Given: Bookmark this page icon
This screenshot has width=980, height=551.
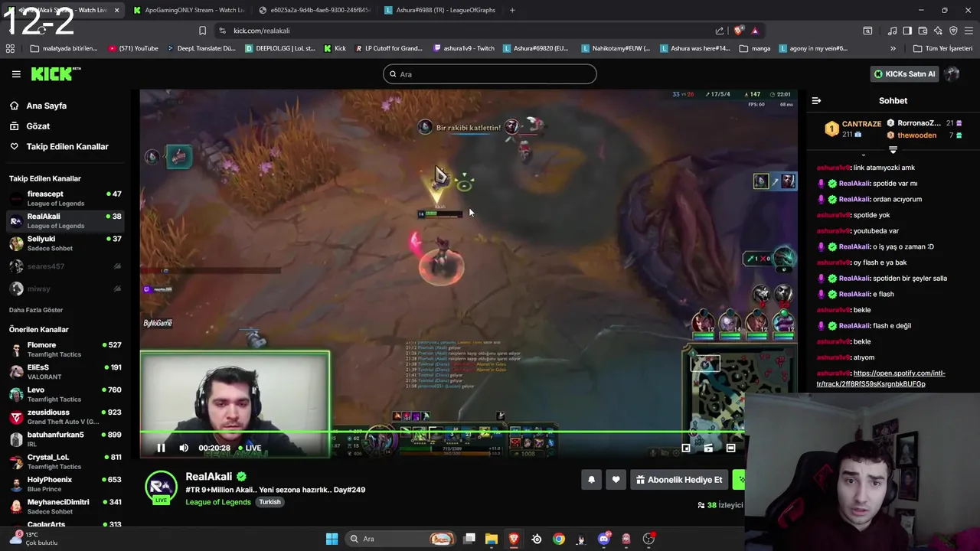Looking at the screenshot, I should pos(202,31).
